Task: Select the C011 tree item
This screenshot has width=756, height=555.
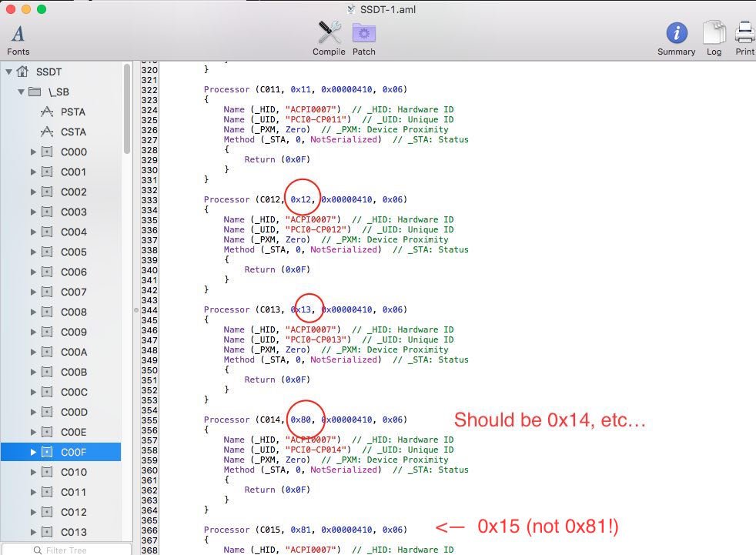Action: [x=61, y=492]
